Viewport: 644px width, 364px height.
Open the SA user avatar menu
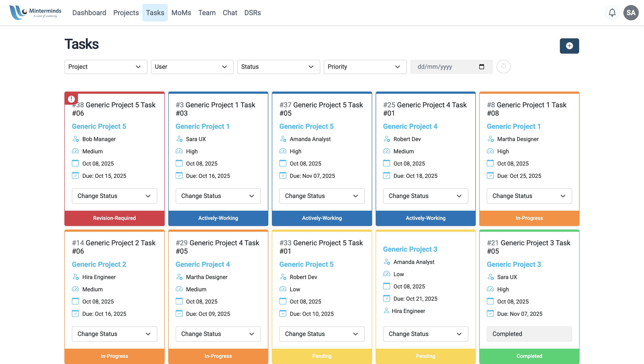(631, 12)
